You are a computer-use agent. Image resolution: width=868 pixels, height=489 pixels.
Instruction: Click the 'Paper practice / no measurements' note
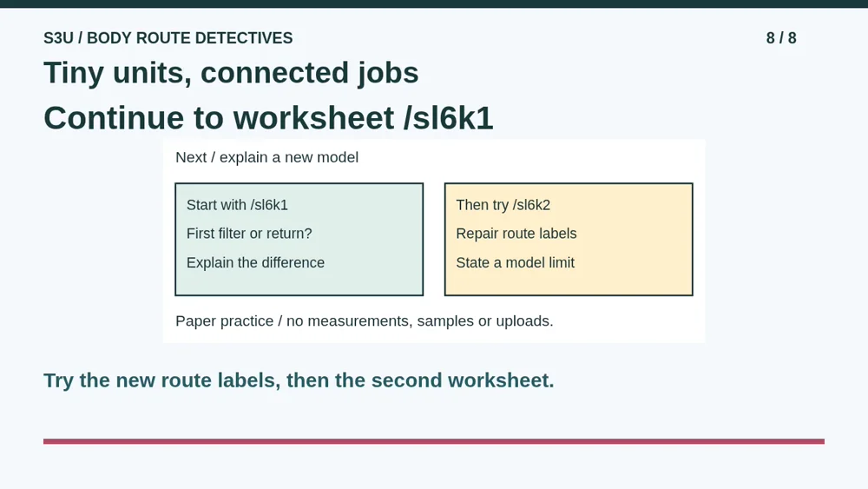point(365,321)
